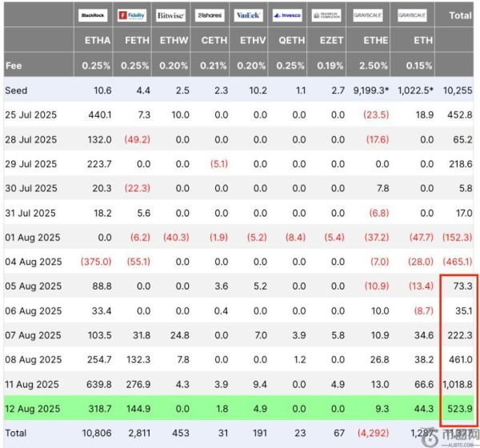Image resolution: width=480 pixels, height=448 pixels.
Task: Select the Total column header
Action: click(460, 15)
